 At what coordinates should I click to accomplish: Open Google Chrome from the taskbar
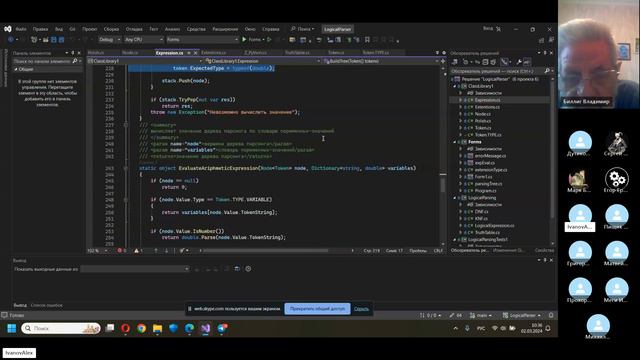click(x=141, y=328)
